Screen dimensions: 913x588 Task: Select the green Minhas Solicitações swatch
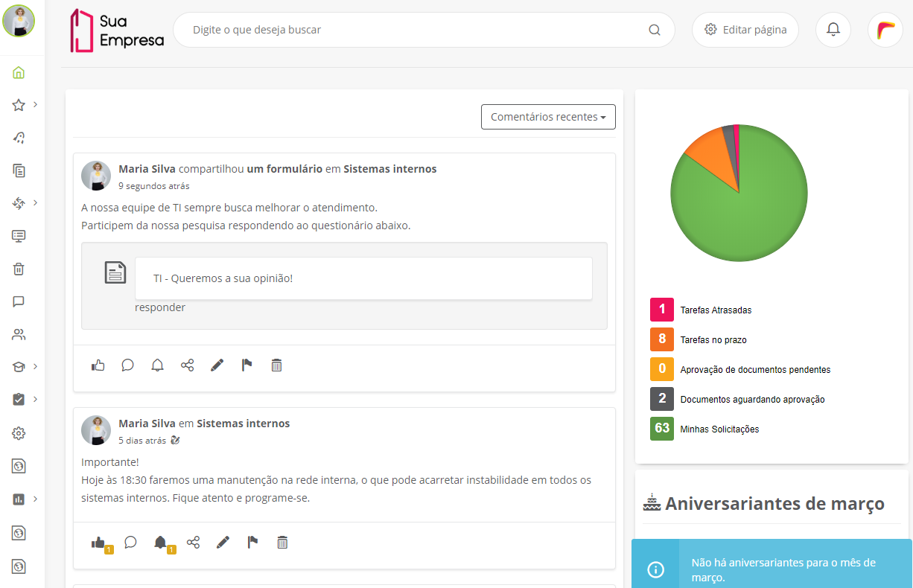(x=662, y=429)
